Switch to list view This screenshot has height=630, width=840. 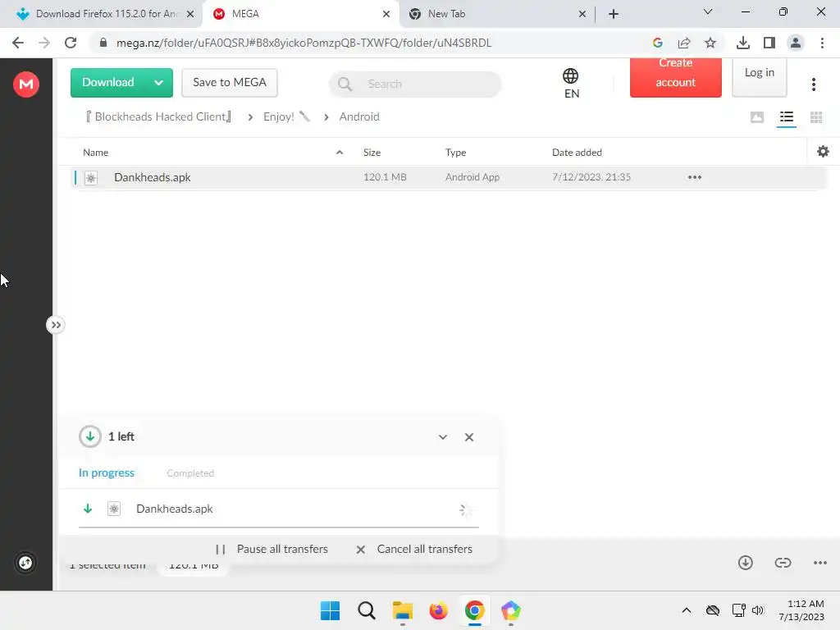[x=787, y=117]
